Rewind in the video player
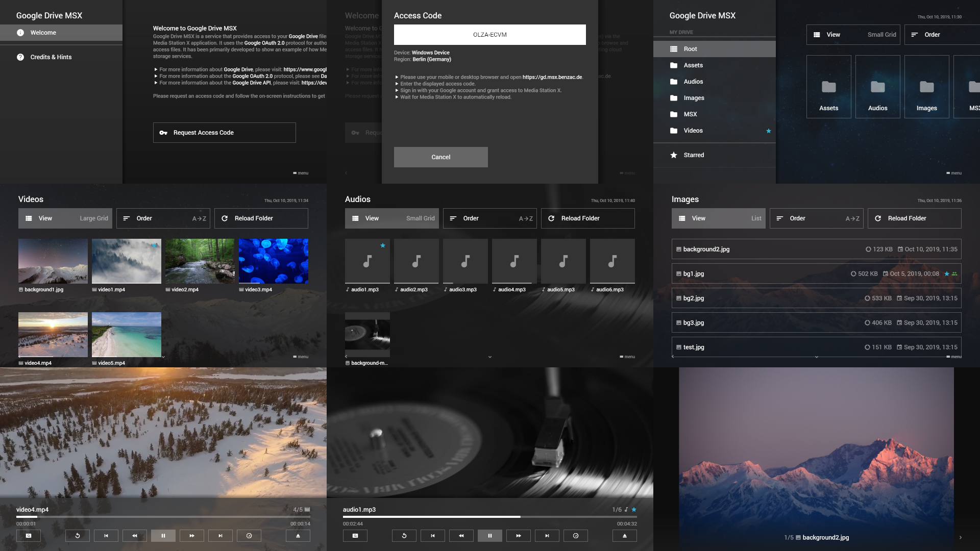Viewport: 980px width, 551px height. (135, 536)
